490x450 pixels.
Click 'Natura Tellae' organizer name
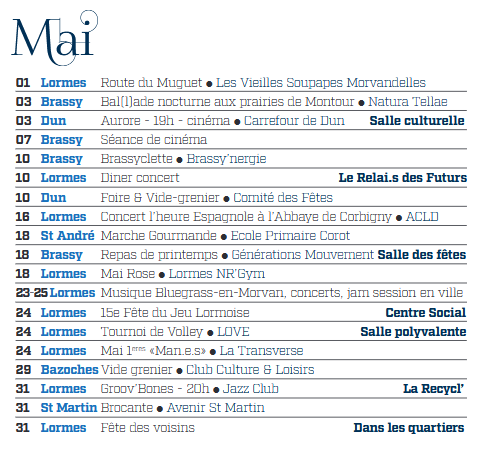coord(408,102)
